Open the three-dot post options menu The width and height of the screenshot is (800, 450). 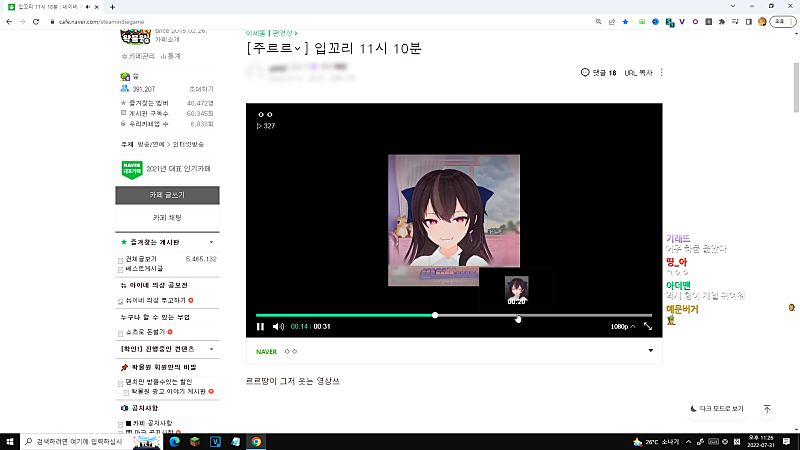tap(662, 72)
